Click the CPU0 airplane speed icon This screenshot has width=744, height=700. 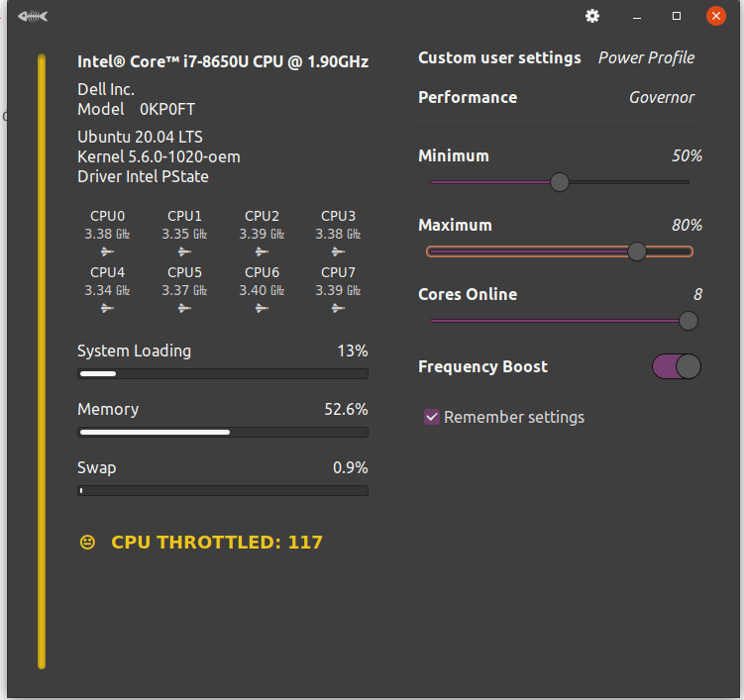point(107,251)
